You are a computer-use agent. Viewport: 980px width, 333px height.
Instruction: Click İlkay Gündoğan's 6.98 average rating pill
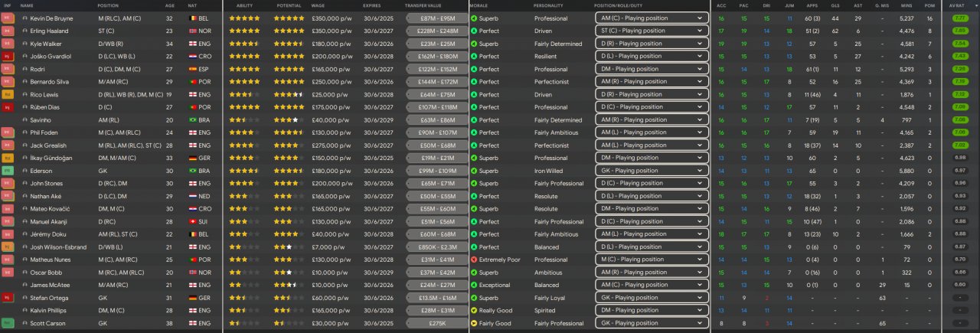coord(960,158)
